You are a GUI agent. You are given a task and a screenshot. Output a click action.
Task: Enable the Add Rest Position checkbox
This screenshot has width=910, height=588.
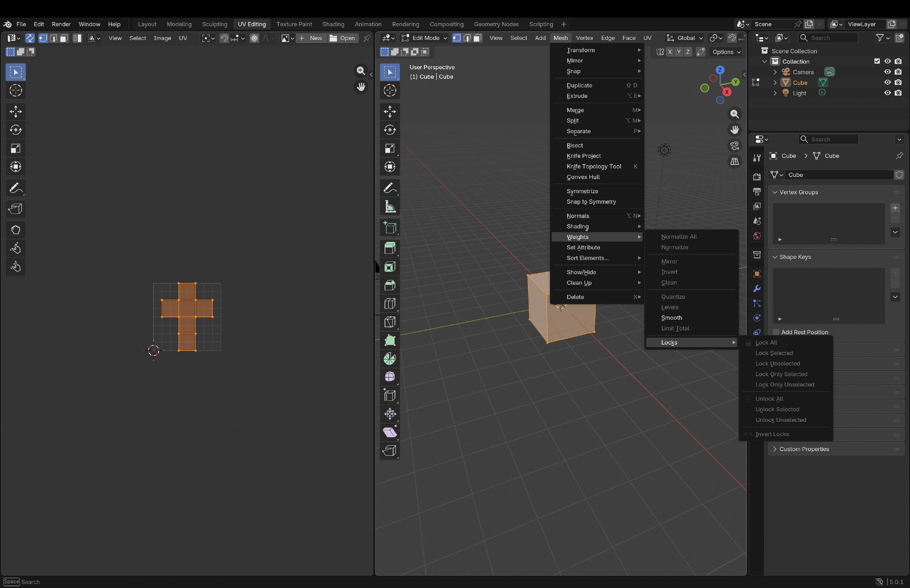click(x=776, y=332)
